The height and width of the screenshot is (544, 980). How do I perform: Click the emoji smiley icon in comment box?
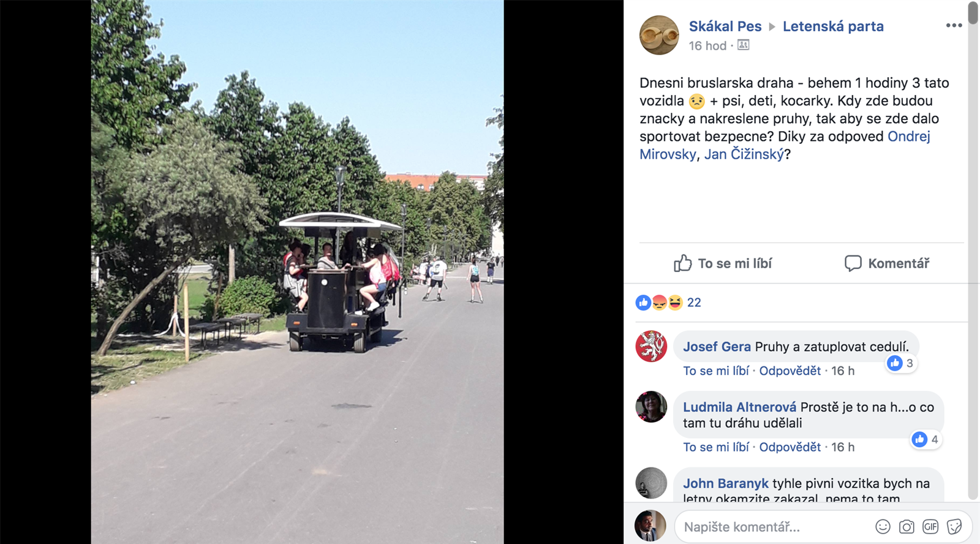coord(883,526)
